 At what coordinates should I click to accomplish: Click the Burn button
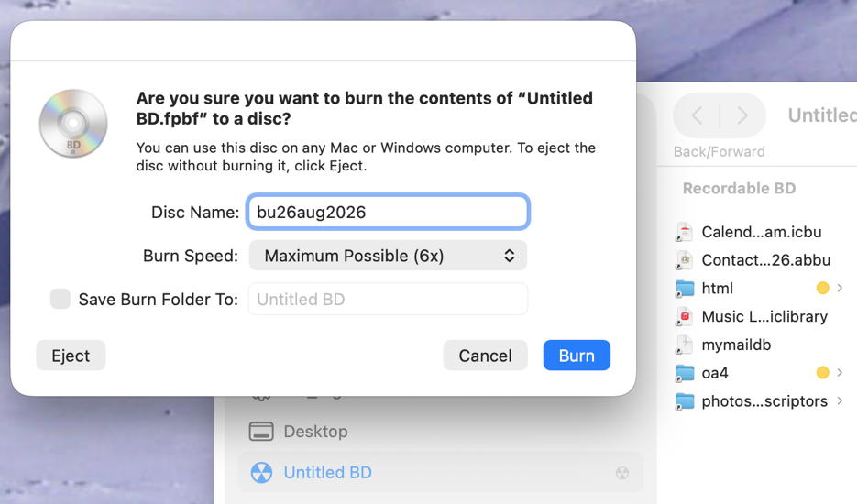[577, 356]
